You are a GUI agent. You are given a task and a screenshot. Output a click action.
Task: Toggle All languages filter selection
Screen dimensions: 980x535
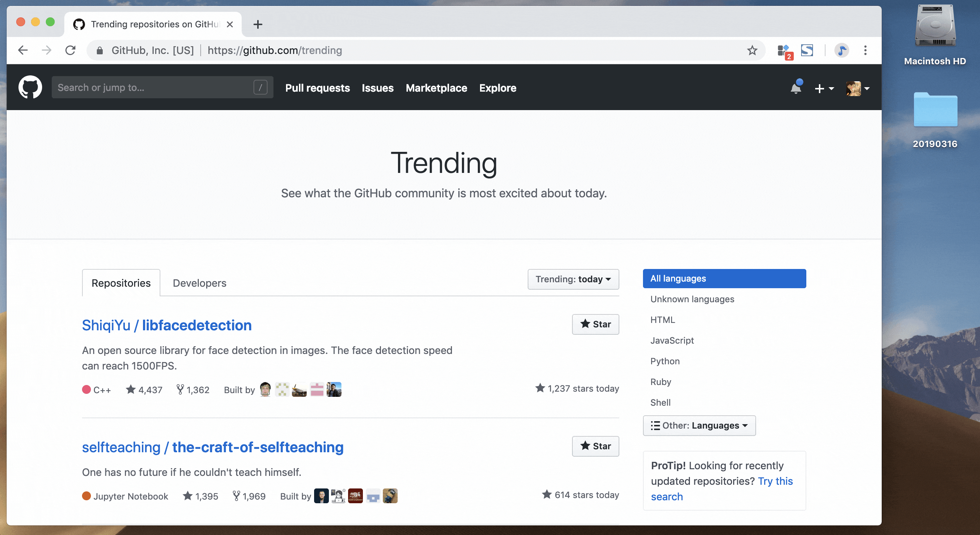(x=724, y=278)
